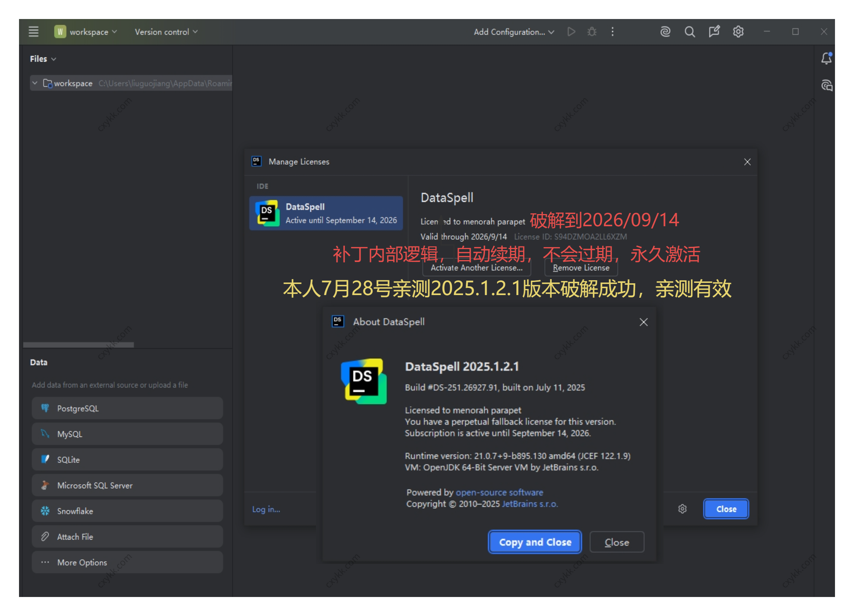Screen dimensions: 854x616
Task: Open AI chat tool window icon
Action: tap(826, 85)
